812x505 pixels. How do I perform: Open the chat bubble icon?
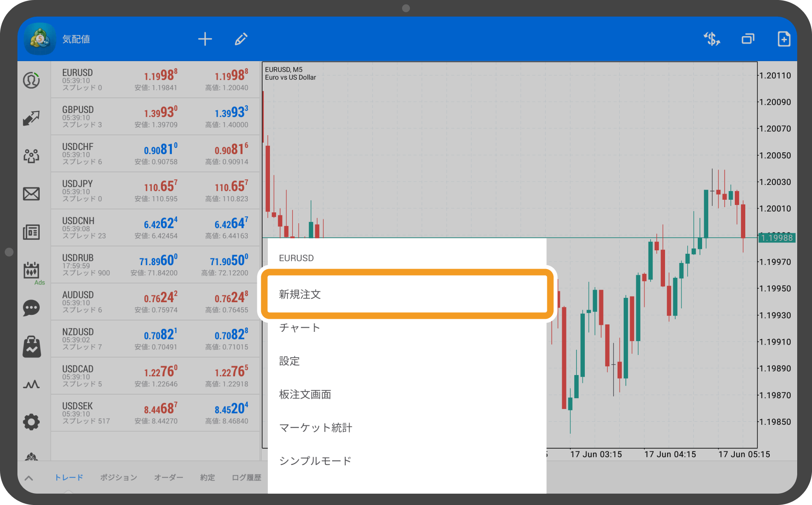tap(31, 308)
